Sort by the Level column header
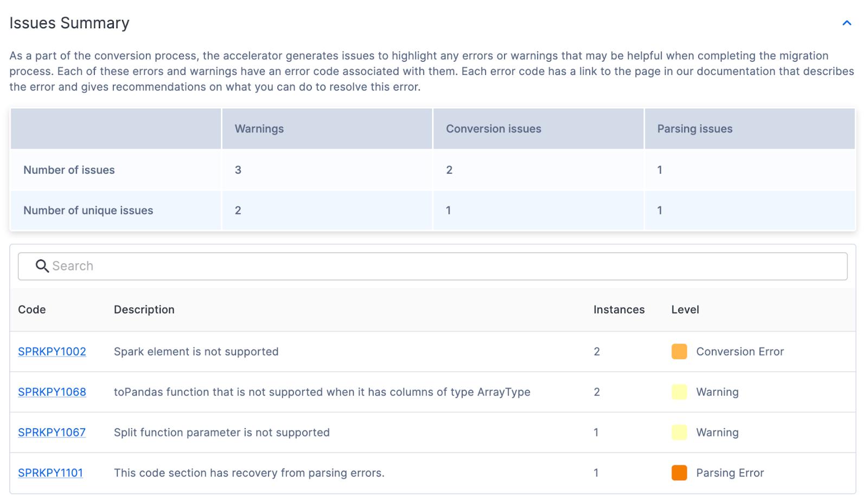Viewport: 868px width, 503px height. tap(685, 309)
